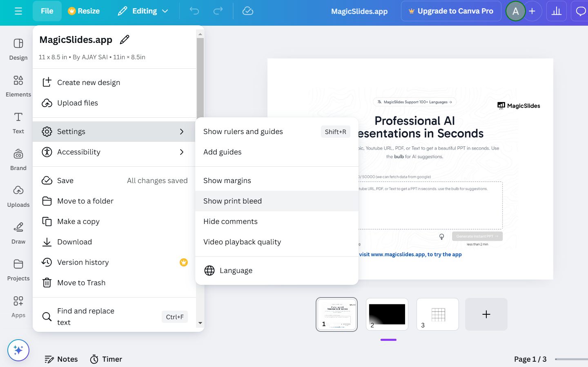This screenshot has height=367, width=588.
Task: Click Upgrade to Canva Pro
Action: point(451,11)
